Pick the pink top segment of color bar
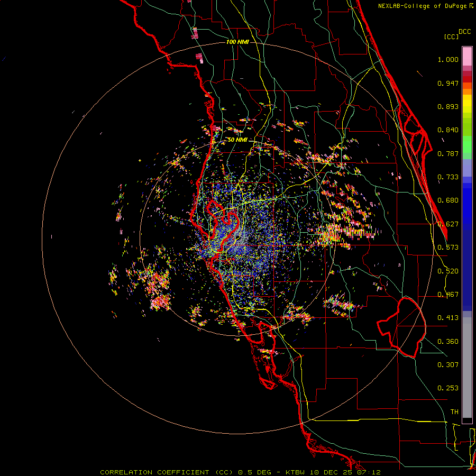Screen dimensions: 476x476 pyautogui.click(x=467, y=57)
